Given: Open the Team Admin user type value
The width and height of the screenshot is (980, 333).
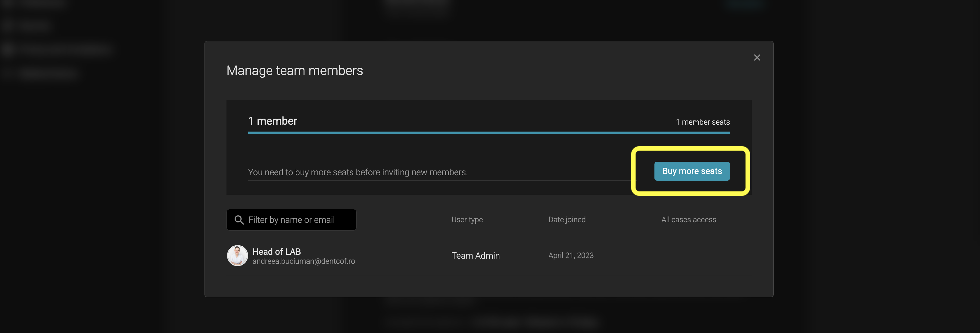Looking at the screenshot, I should [x=475, y=255].
